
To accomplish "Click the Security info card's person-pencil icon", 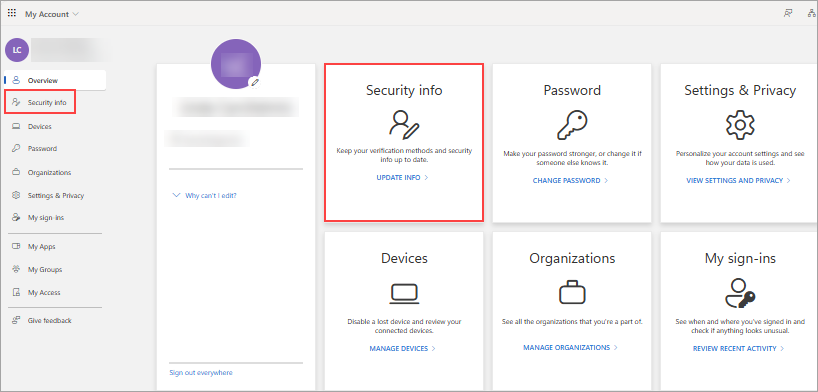I will 404,125.
